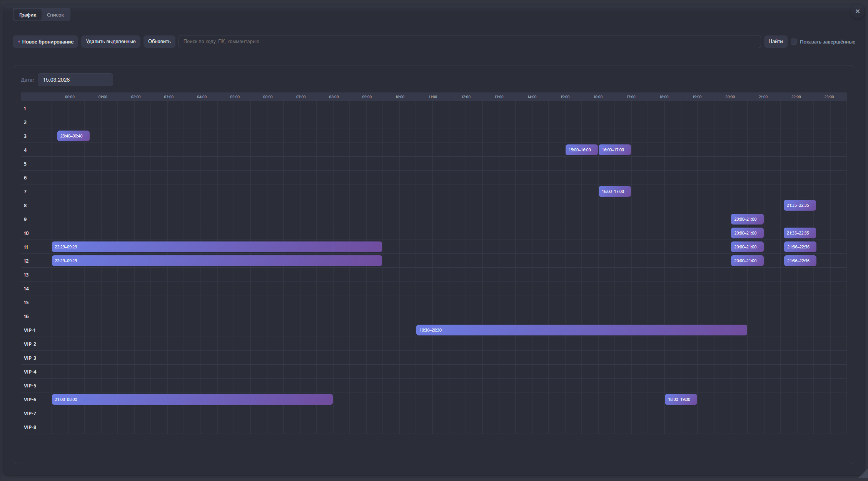
Task: Select the 15:00–16:00 booking on PC 4
Action: pyautogui.click(x=581, y=150)
